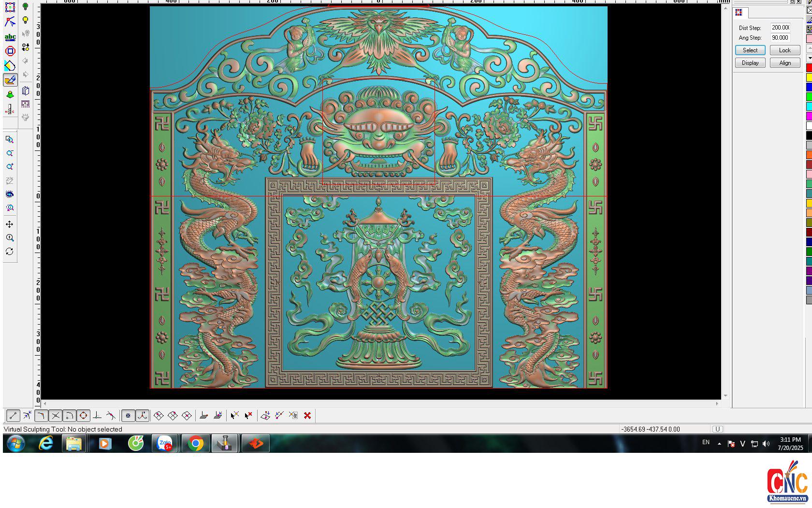The width and height of the screenshot is (812, 508).
Task: Select the pan move arrows tool
Action: tap(10, 224)
